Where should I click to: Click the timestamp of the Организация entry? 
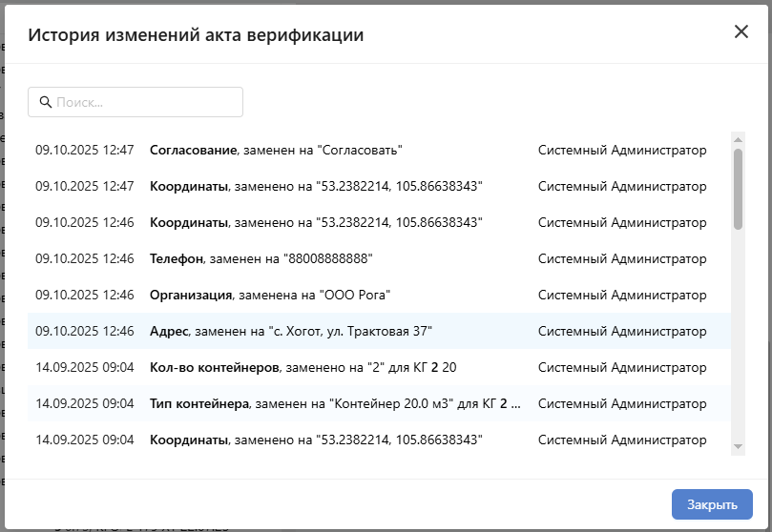pos(85,295)
